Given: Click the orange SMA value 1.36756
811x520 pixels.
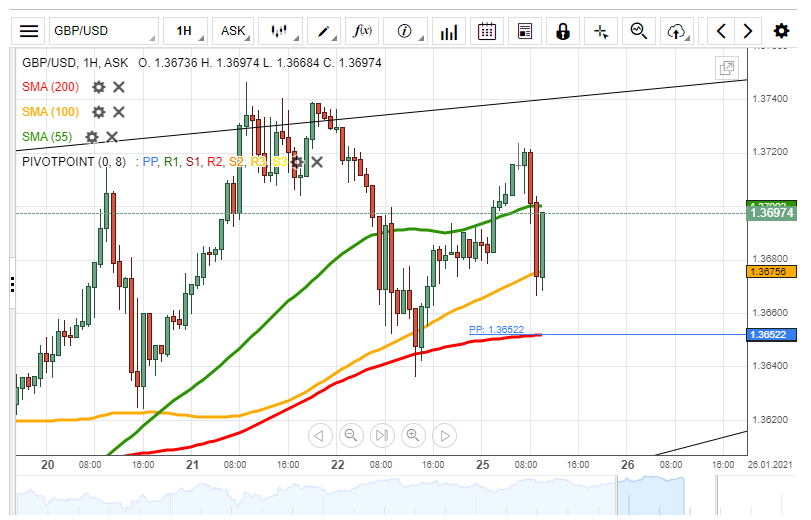Looking at the screenshot, I should [771, 272].
